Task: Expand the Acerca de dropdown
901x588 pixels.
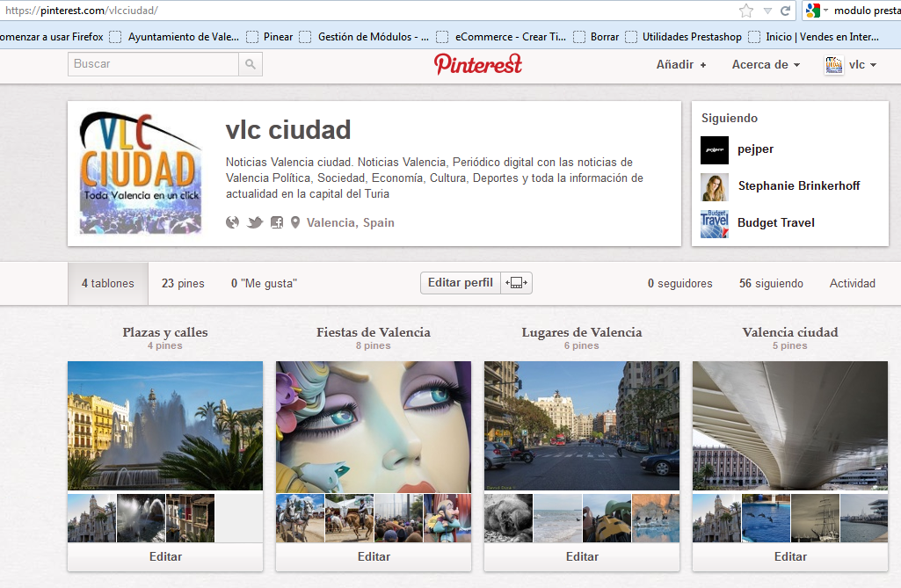Action: coord(766,64)
